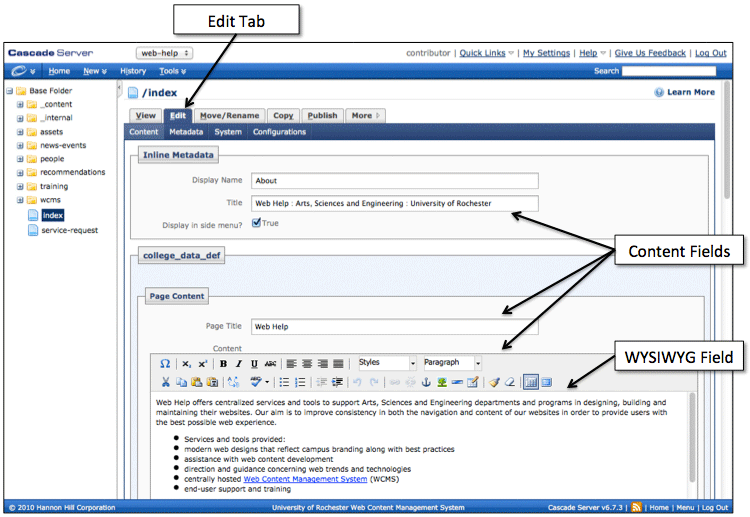Screen dimensions: 750x517
Task: Go to History in navigation bar
Action: click(x=133, y=71)
